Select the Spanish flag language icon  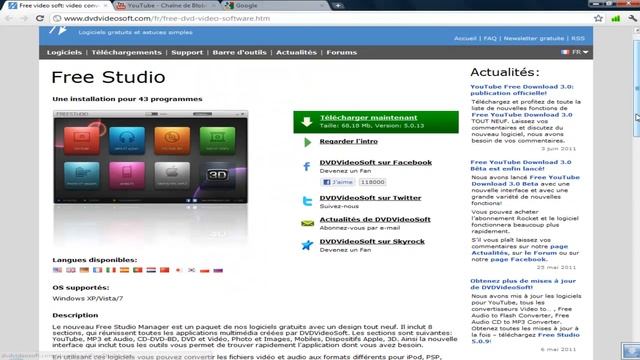(x=124, y=270)
